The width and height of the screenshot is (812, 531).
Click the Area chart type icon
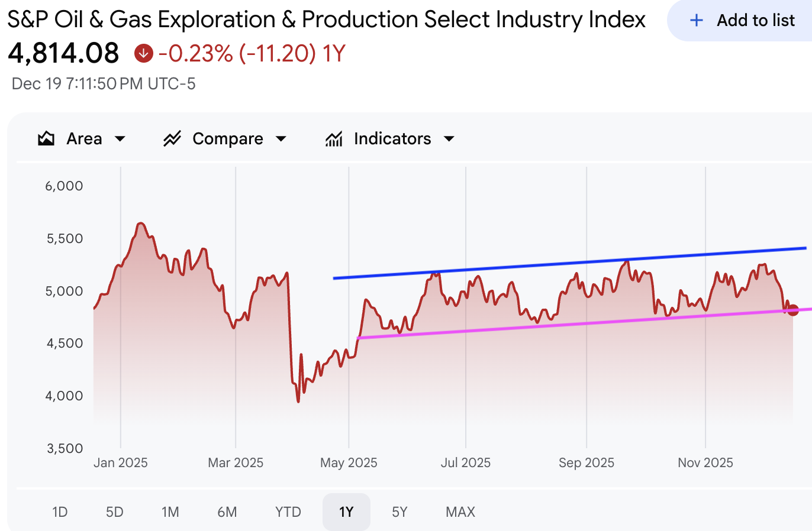coord(46,139)
